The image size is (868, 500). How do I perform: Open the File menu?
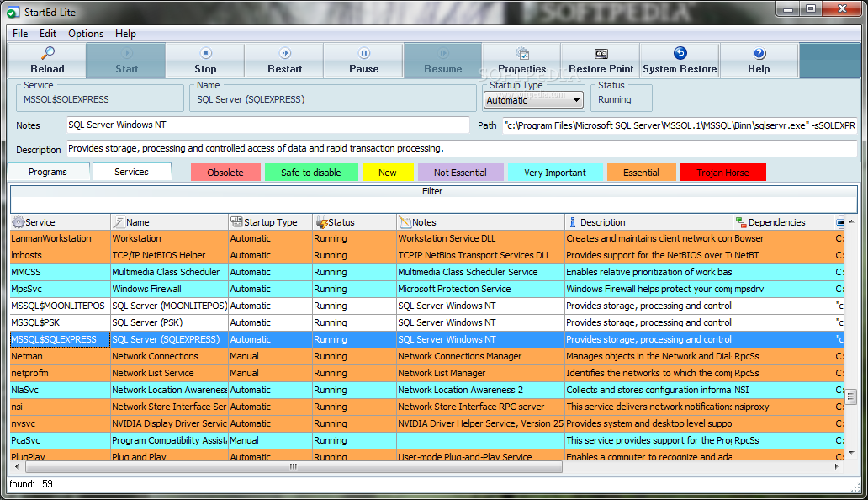coord(20,33)
